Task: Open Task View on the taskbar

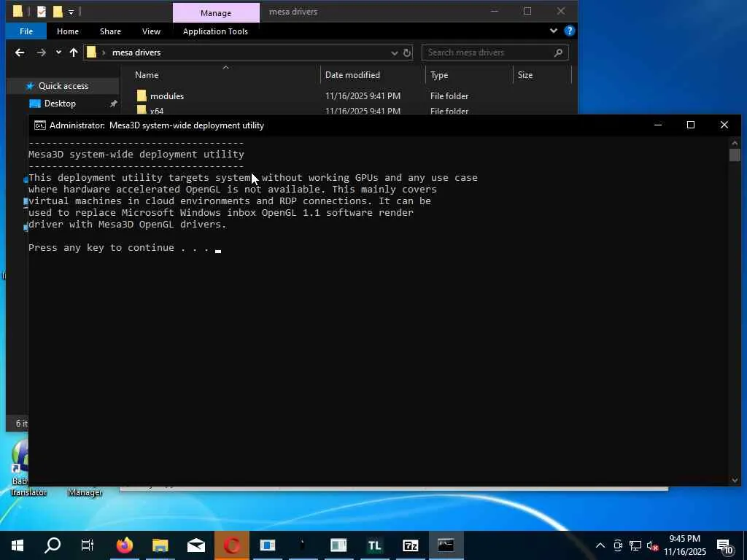Action: point(88,545)
